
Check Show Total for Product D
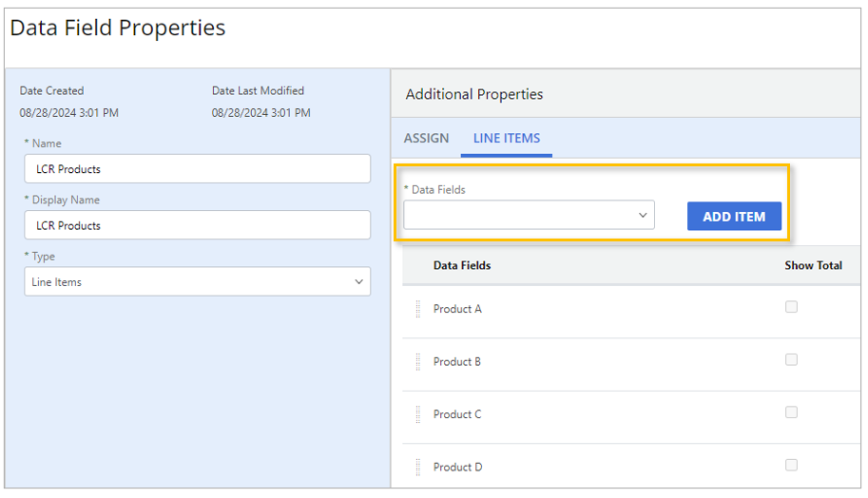click(x=791, y=465)
